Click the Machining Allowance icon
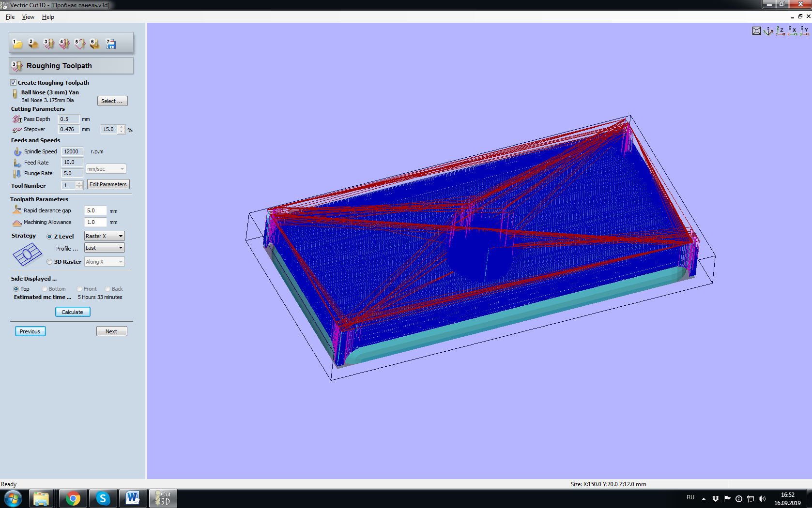812x508 pixels. [17, 223]
